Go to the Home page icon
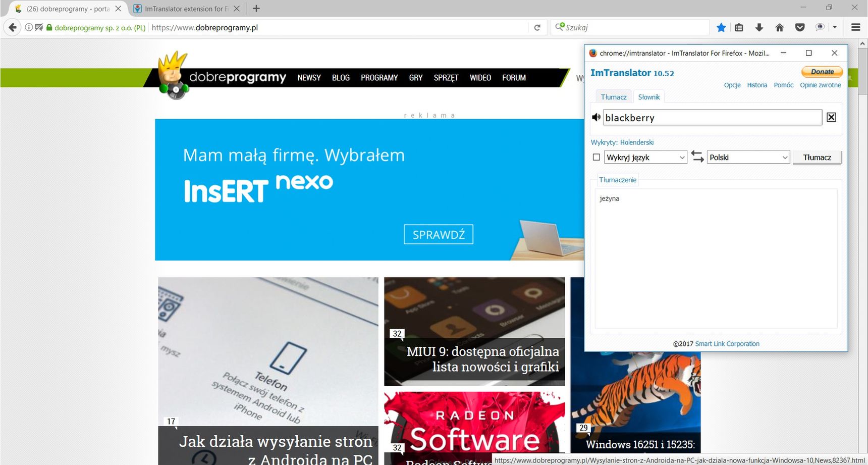Viewport: 868px width, 465px height. (779, 27)
